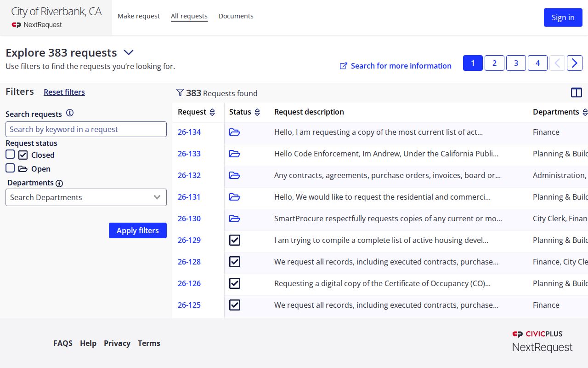Viewport: 588px width, 368px height.
Task: Open the Make request tab
Action: [139, 16]
